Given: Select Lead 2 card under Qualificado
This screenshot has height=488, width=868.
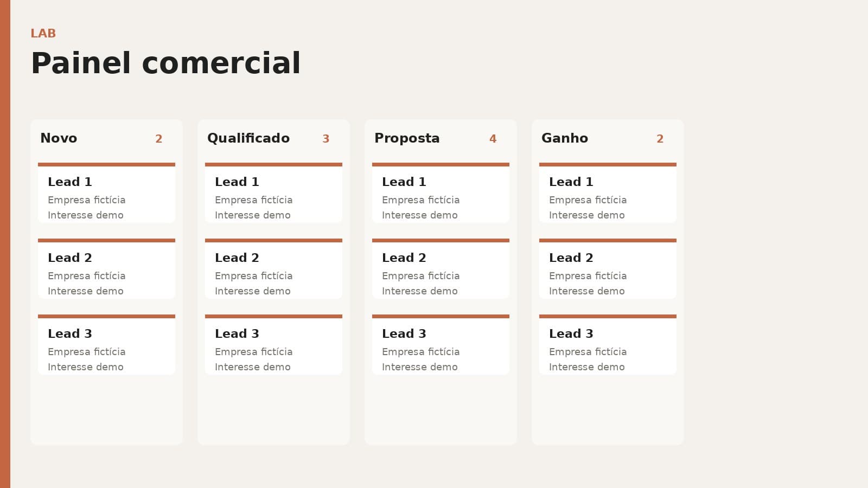Looking at the screenshot, I should tap(273, 268).
